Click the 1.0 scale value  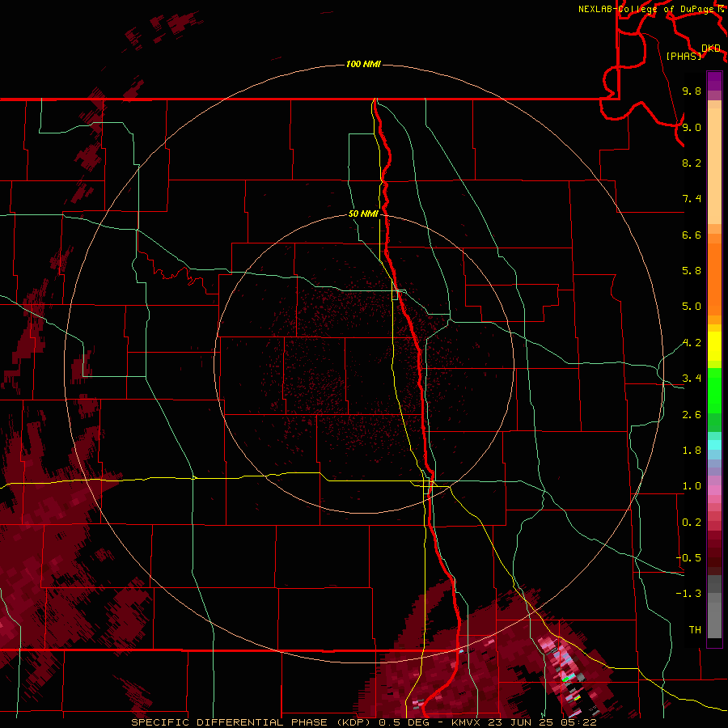point(692,486)
